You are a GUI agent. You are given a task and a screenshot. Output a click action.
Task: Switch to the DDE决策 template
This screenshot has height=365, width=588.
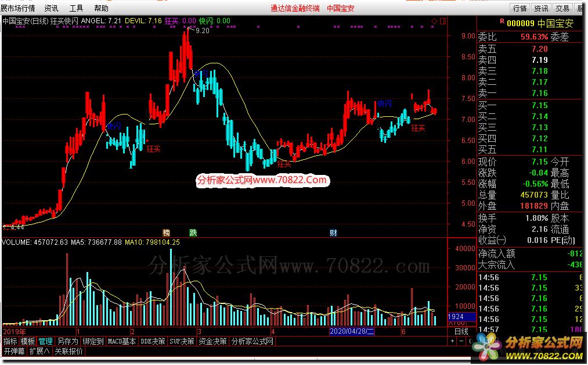(x=153, y=341)
